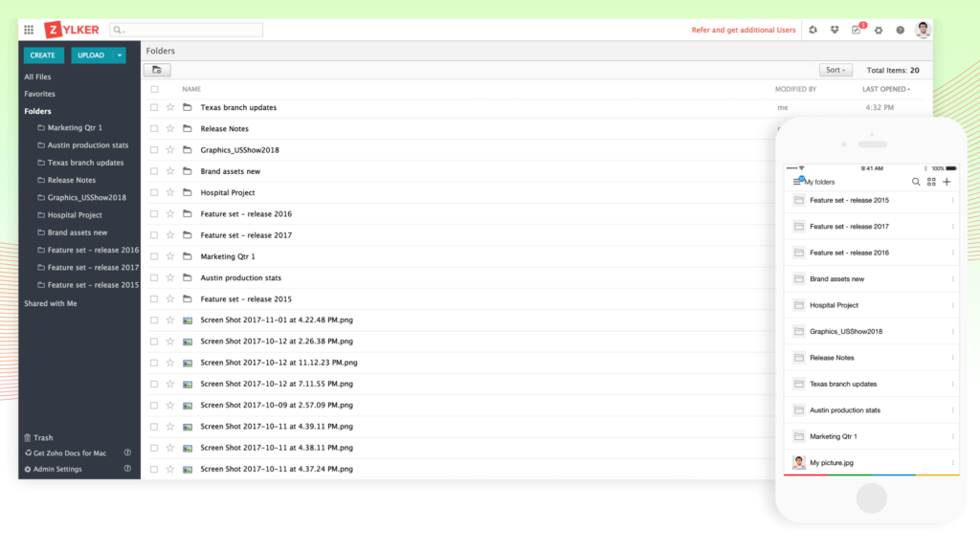Screen dimensions: 980x551
Task: Click Get Zoho Docs for Mac
Action: [66, 452]
